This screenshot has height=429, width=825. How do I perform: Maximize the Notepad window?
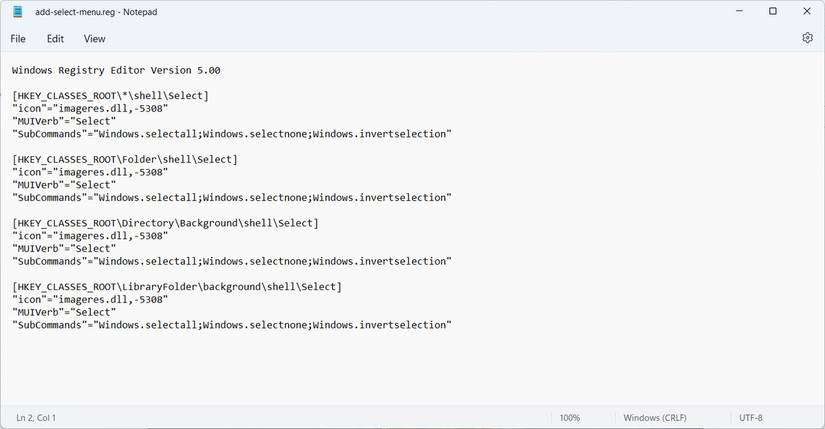(x=772, y=12)
